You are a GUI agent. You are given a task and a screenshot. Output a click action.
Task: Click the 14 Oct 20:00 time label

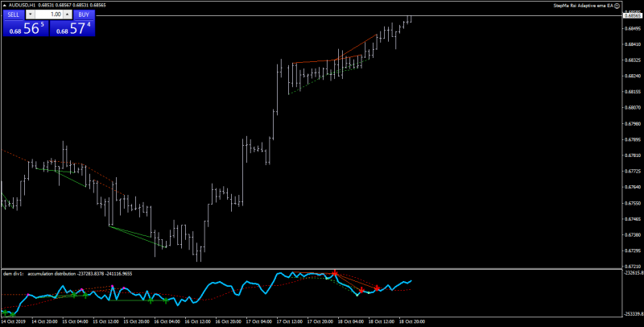[44, 321]
